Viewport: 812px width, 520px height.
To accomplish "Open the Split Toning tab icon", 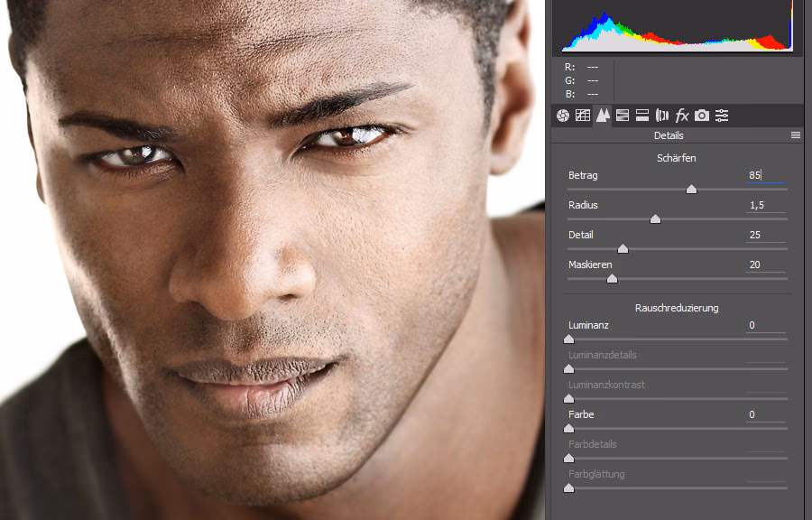I will 642,116.
